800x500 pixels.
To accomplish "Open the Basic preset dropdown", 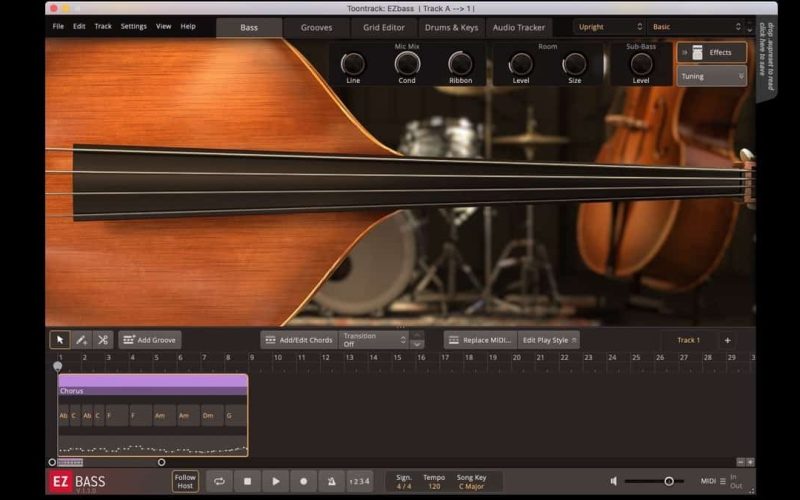I will [695, 27].
